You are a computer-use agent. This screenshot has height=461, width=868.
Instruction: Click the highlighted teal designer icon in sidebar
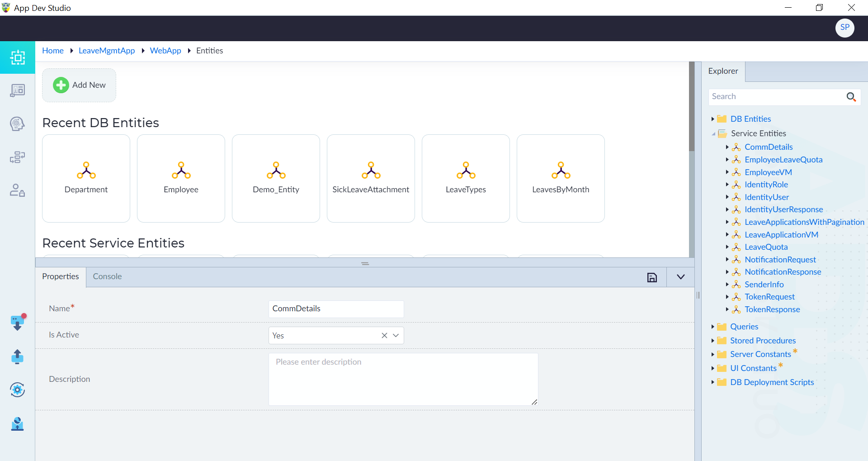(18, 57)
